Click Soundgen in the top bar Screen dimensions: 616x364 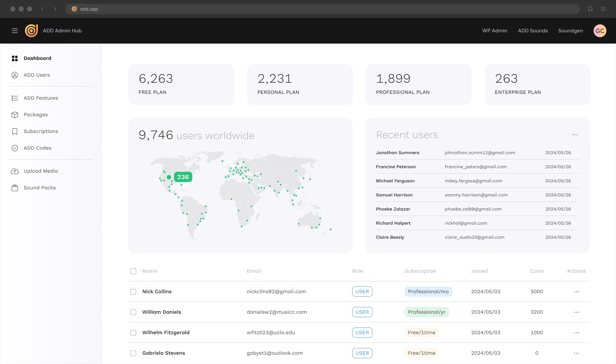coord(570,30)
